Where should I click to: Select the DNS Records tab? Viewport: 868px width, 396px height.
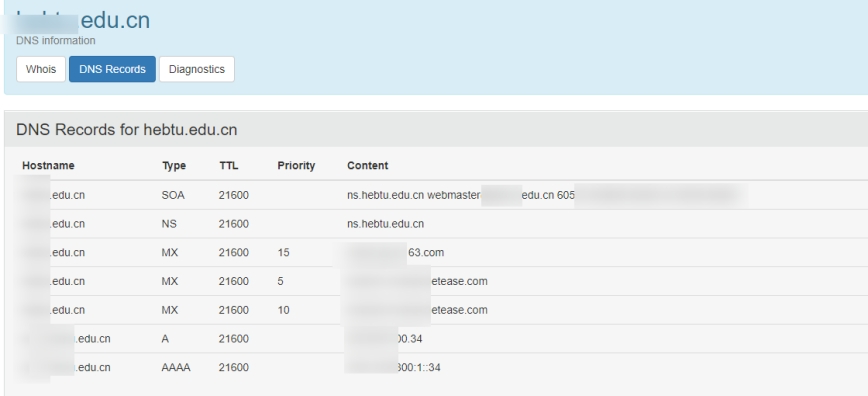(112, 69)
